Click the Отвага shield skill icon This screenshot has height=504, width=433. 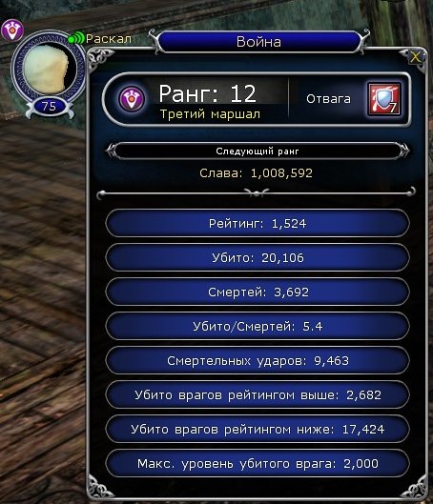tap(384, 99)
